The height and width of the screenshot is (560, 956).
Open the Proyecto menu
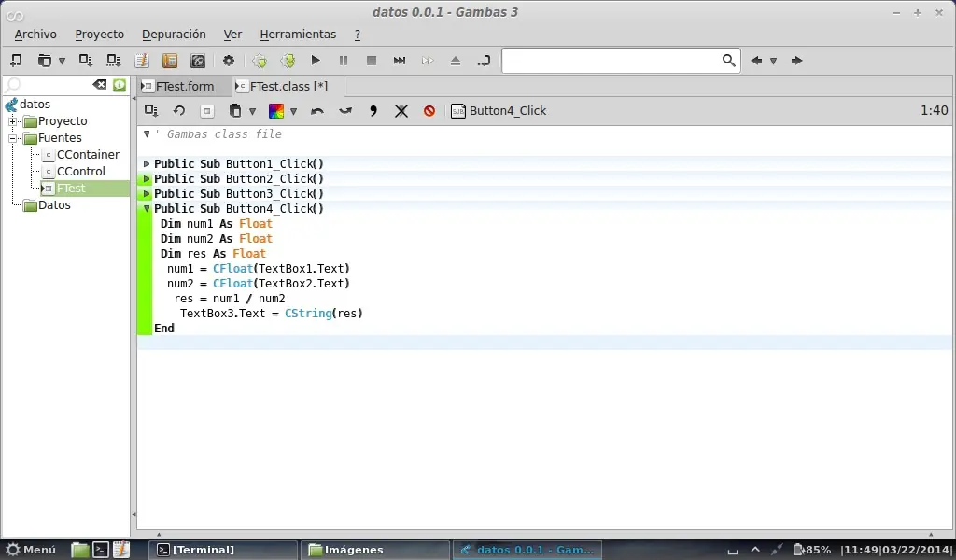[99, 35]
